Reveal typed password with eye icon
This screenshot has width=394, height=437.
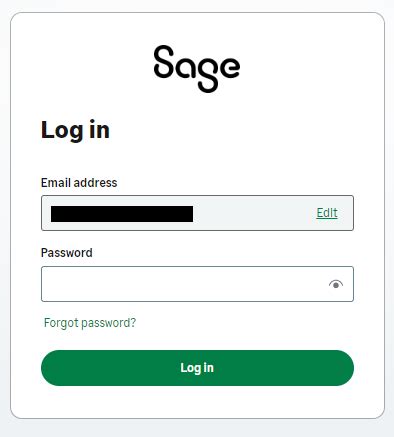pos(336,284)
